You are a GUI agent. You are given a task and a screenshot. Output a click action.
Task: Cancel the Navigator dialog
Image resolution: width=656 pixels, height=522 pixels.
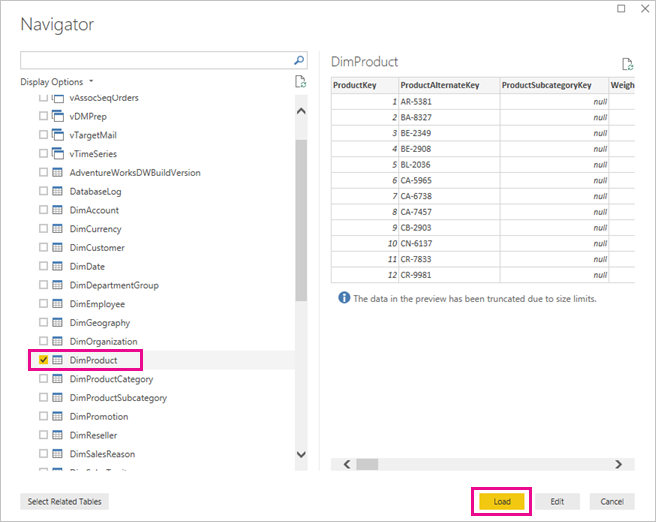coord(612,501)
